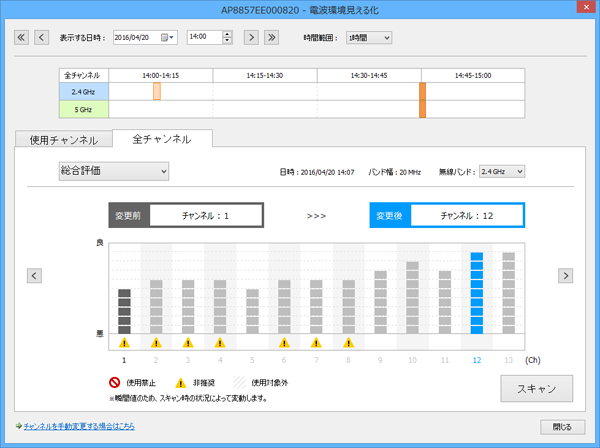The height and width of the screenshot is (448, 600).
Task: Click the warning icon under channel 8
Action: click(348, 343)
